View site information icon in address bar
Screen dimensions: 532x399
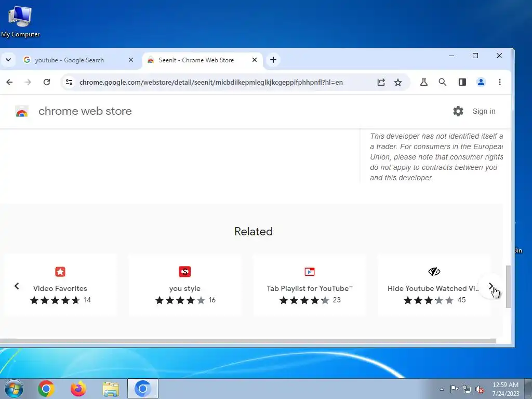pyautogui.click(x=69, y=82)
